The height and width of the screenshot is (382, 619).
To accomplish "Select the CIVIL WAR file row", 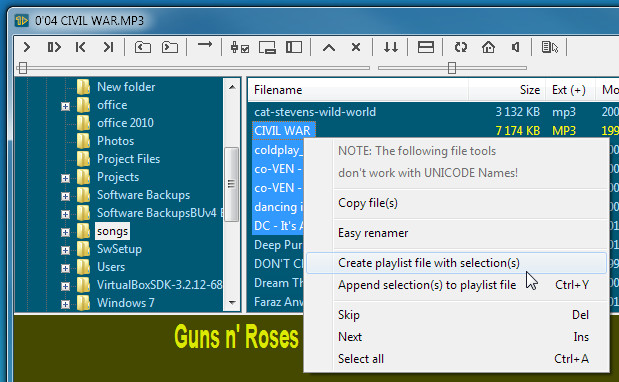I will (x=283, y=131).
